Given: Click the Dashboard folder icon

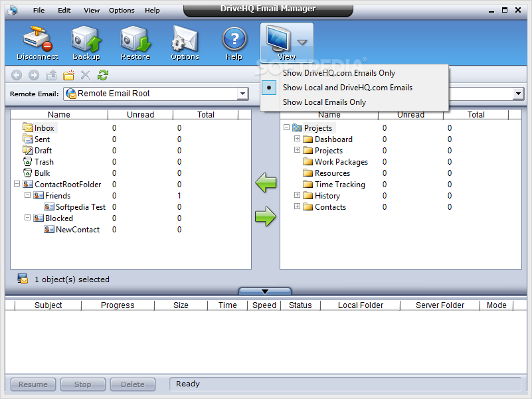Looking at the screenshot, I should pyautogui.click(x=308, y=139).
